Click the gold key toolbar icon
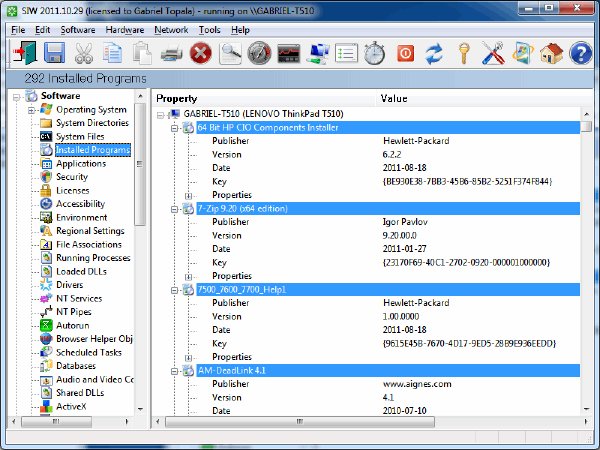Viewport: 600px width, 450px height. tap(463, 53)
